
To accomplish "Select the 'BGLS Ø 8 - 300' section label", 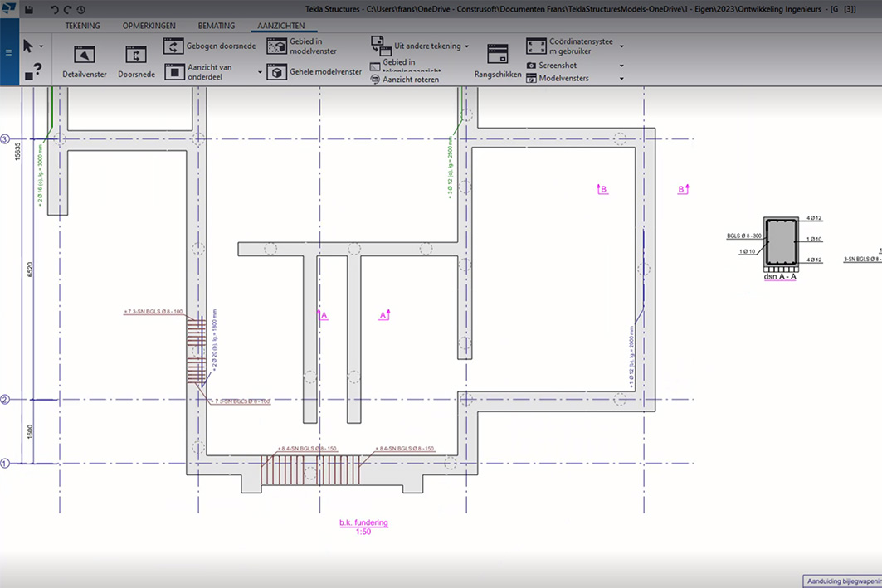I will click(744, 236).
